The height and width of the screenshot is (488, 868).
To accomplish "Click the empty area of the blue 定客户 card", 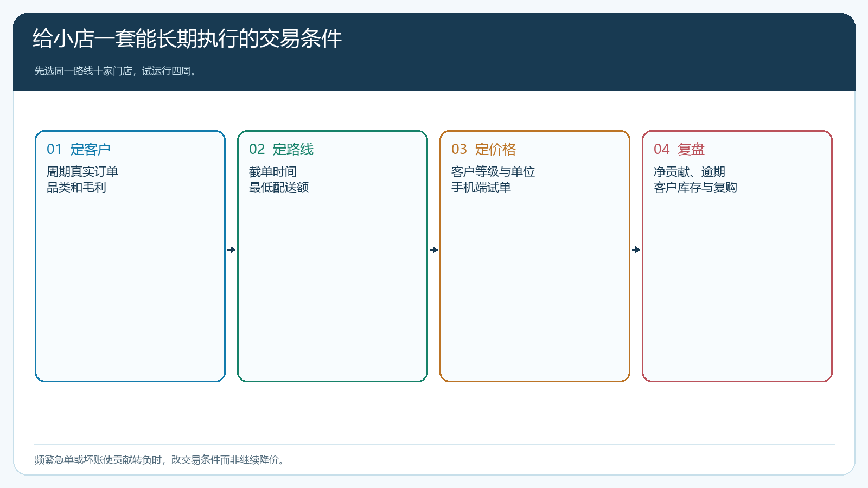I will point(130,287).
